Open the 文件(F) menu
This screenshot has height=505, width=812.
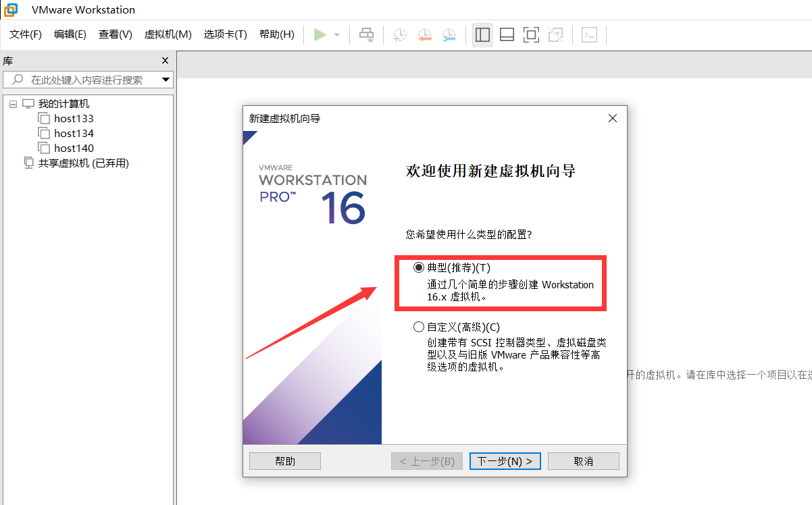[x=26, y=34]
